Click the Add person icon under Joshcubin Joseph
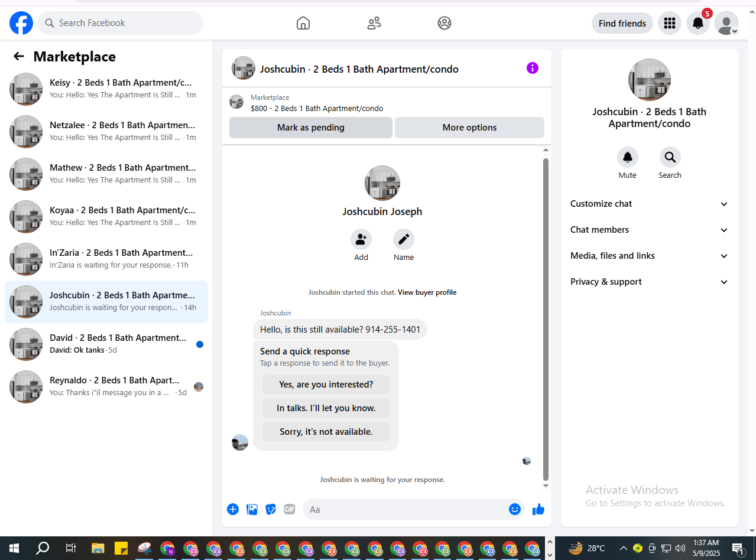 pyautogui.click(x=361, y=239)
